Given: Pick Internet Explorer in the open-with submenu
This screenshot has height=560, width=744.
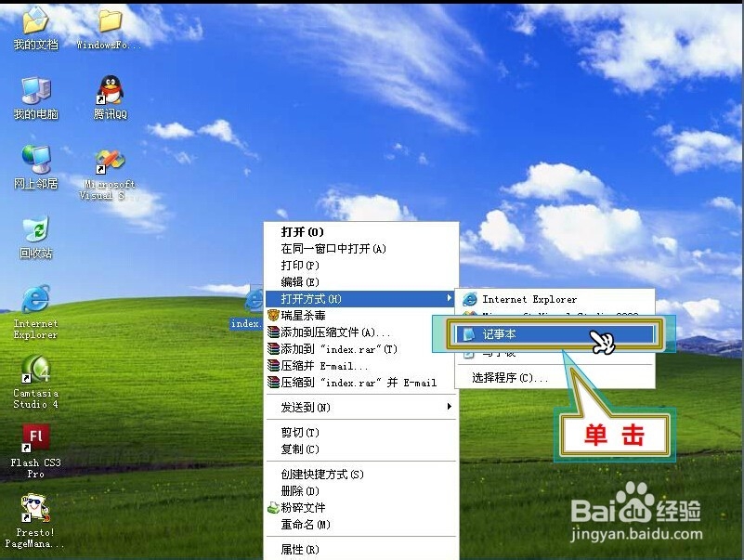Looking at the screenshot, I should (x=555, y=299).
